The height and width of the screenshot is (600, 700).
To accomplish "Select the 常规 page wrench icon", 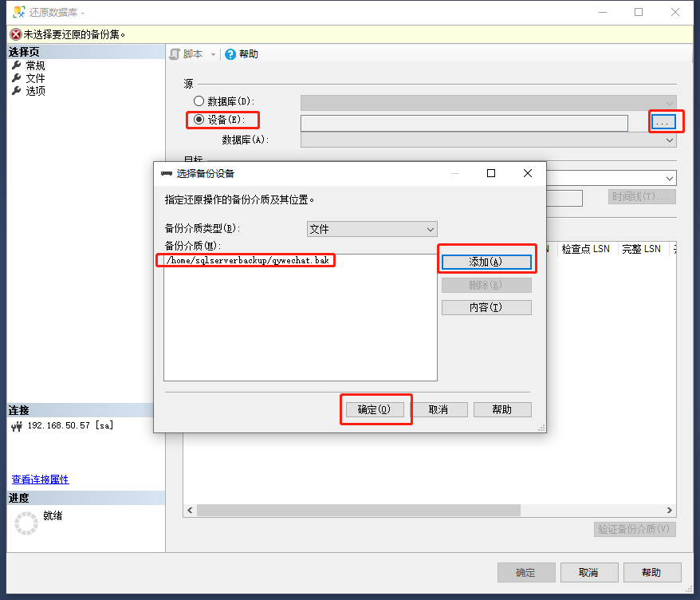I will pos(16,65).
